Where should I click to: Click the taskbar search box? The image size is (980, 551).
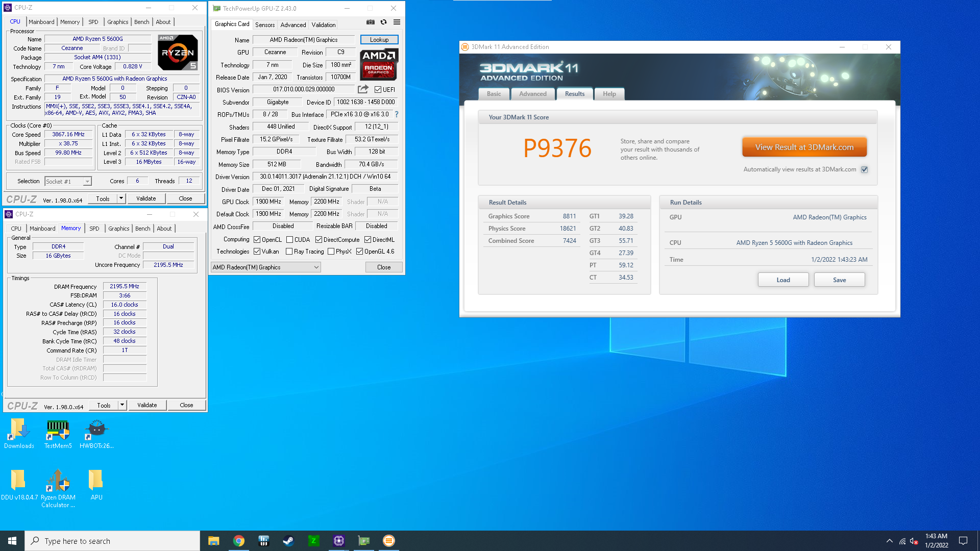tap(112, 541)
